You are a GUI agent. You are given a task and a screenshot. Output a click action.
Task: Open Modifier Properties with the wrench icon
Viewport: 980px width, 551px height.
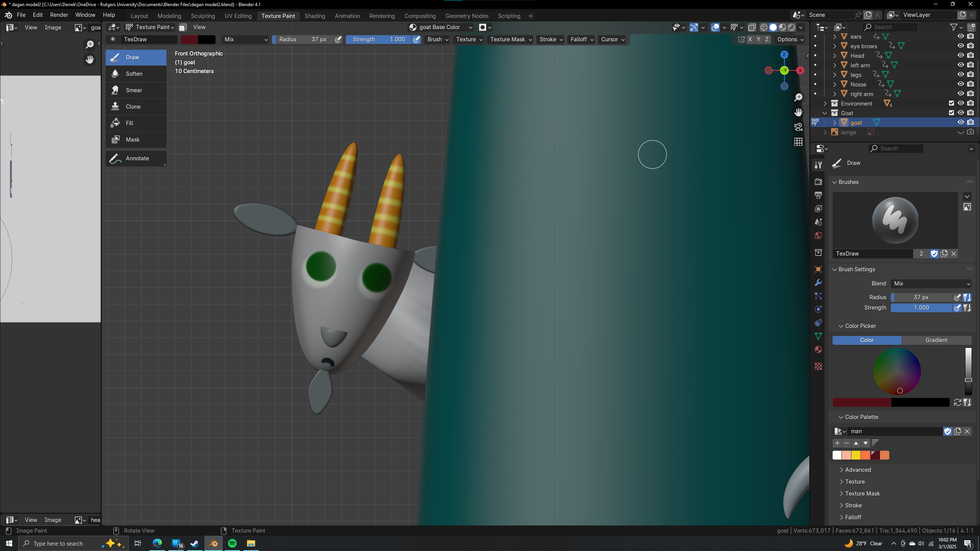(x=818, y=282)
